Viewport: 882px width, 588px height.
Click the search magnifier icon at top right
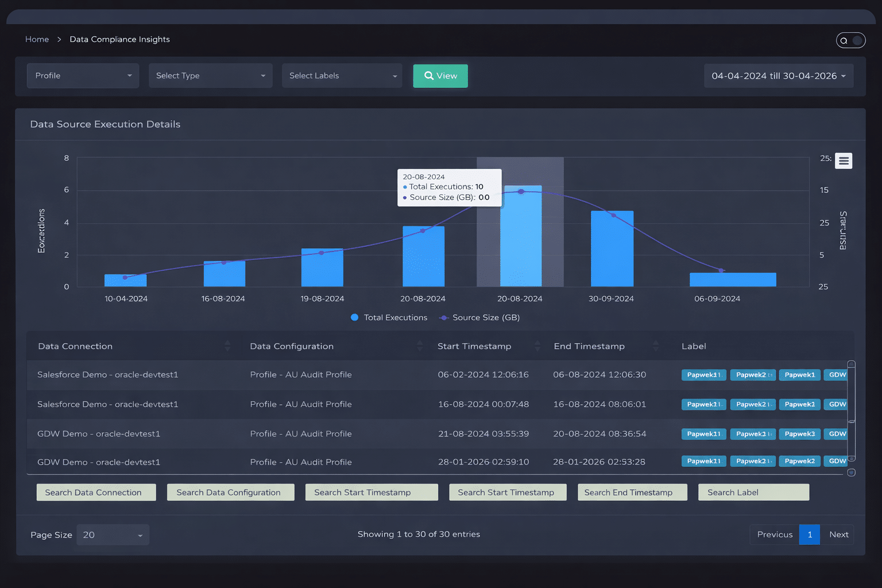[844, 40]
